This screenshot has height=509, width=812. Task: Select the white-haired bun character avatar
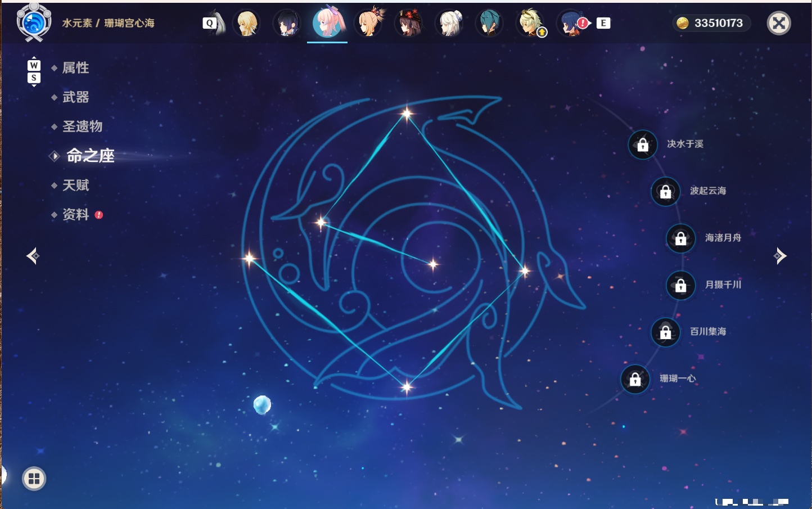(x=449, y=23)
